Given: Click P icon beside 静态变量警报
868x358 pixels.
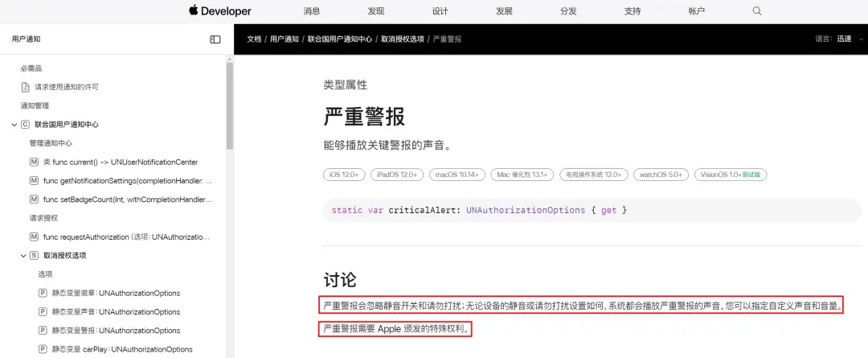Looking at the screenshot, I should tap(43, 331).
